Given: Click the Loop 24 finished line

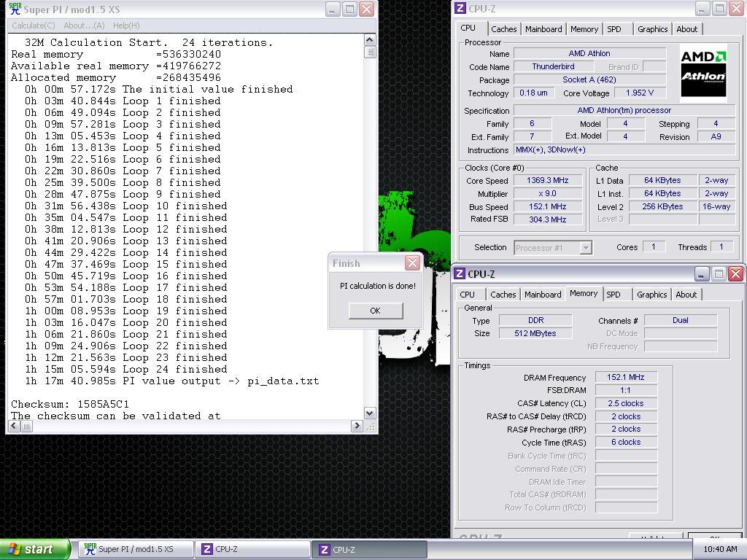Looking at the screenshot, I should click(125, 370).
